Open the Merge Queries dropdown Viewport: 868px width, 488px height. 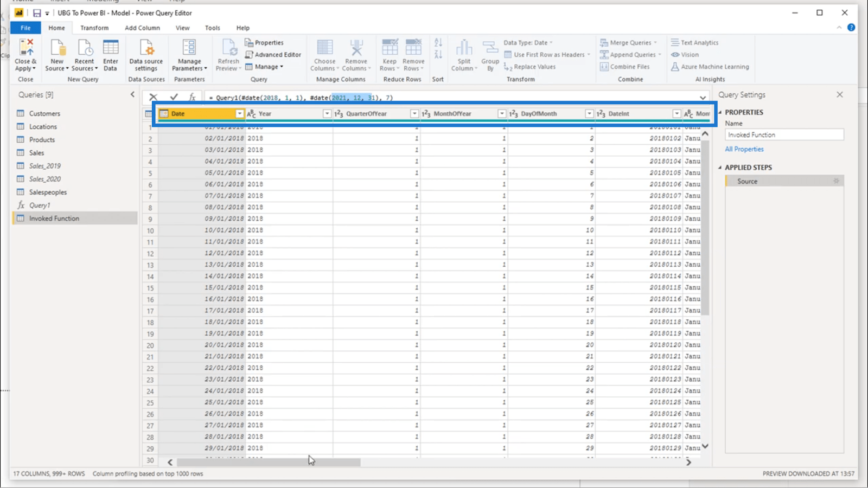tap(628, 42)
